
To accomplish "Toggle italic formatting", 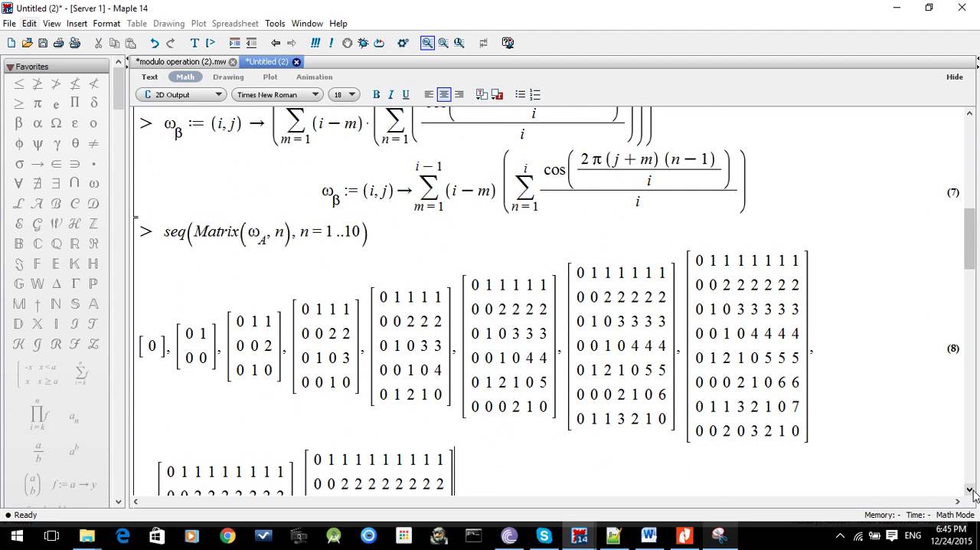I will click(390, 95).
